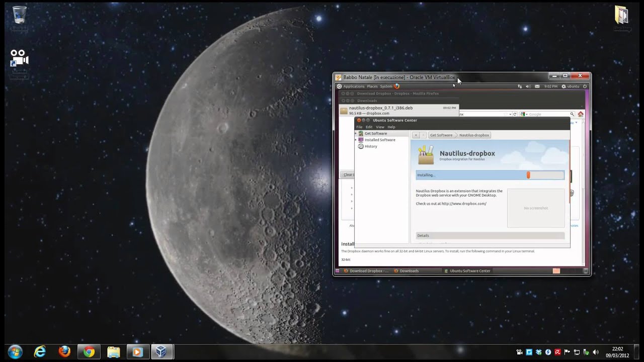Click the 9:02 PM clock in Ubuntu panel
Screen dimensions: 644x362
coord(551,86)
